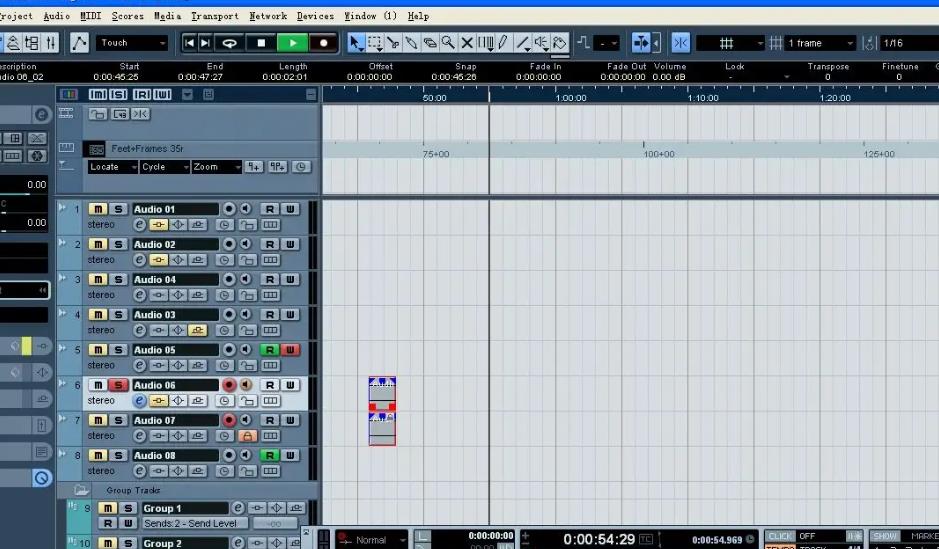Choose the Time Warp tool
939x549 pixels.
486,43
